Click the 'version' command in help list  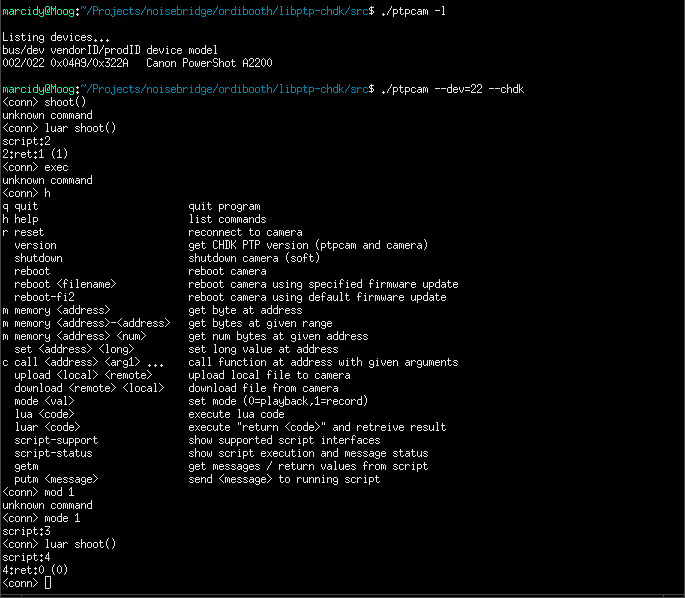35,245
